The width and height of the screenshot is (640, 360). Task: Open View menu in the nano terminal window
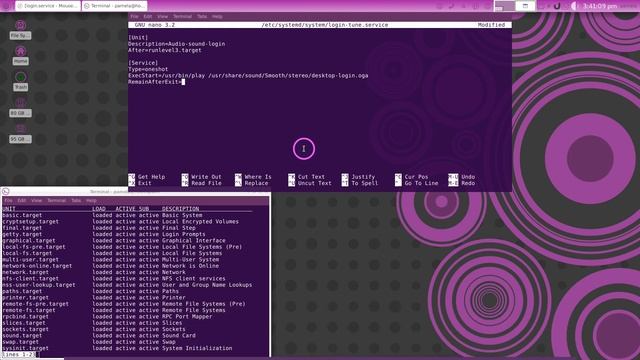162,16
